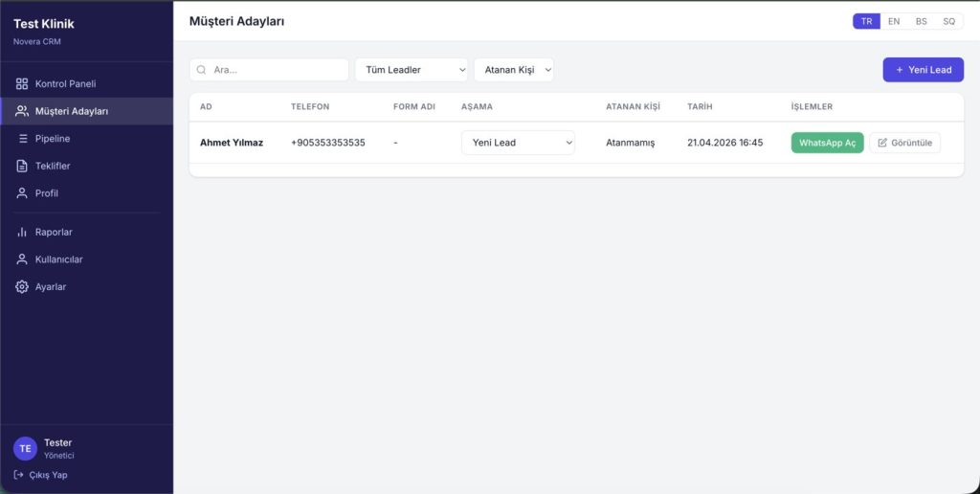The image size is (980, 494).
Task: Select the Müşteri Adayları sidebar entry
Action: (x=87, y=111)
